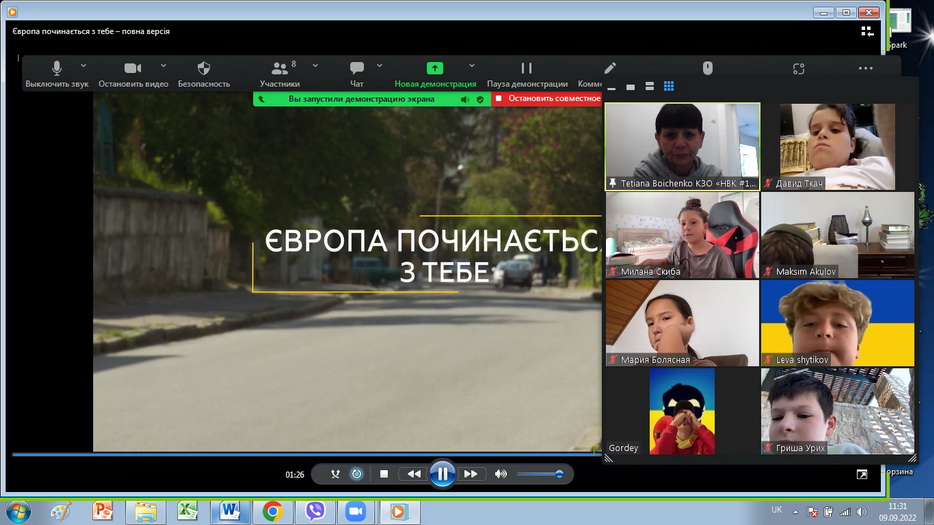934x525 pixels.
Task: Open the Безопасность security options
Action: tap(204, 74)
